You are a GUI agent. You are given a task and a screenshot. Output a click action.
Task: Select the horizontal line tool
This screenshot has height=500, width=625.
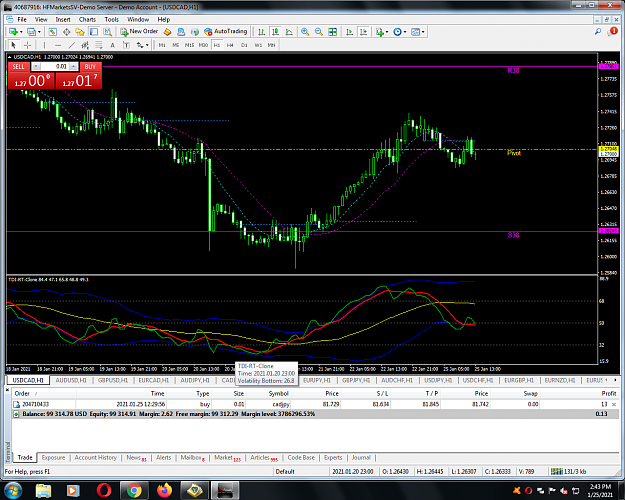pos(58,45)
